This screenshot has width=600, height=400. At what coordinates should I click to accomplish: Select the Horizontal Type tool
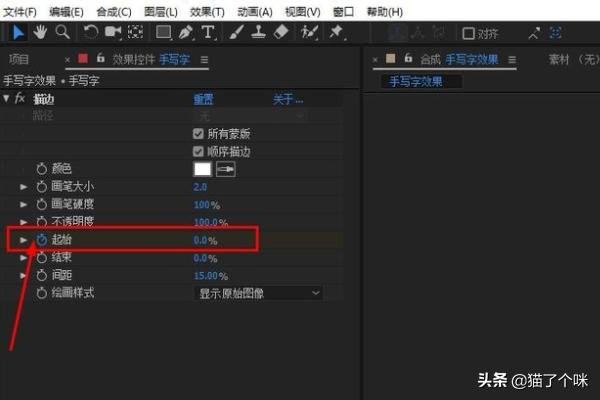(208, 32)
